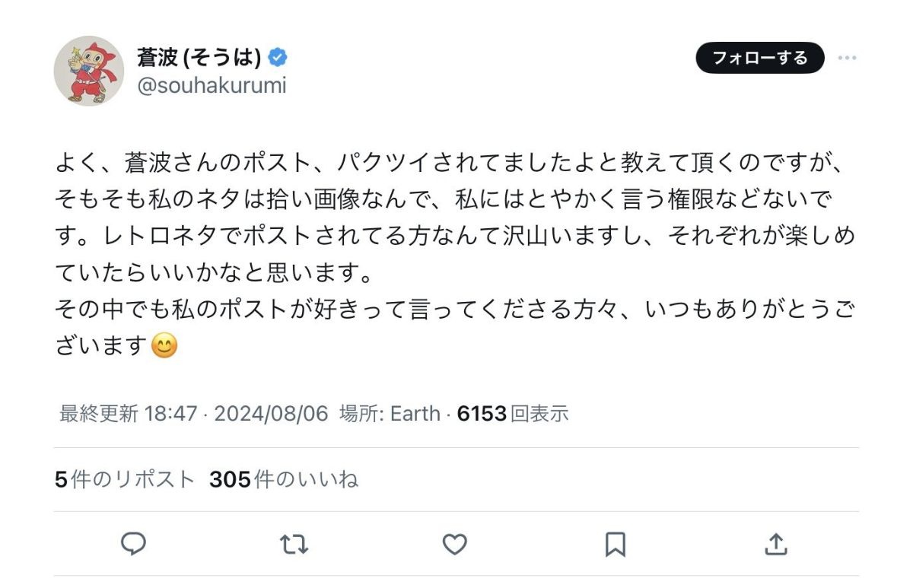
Task: Click the smiling emoji ending the post
Action: 164,346
